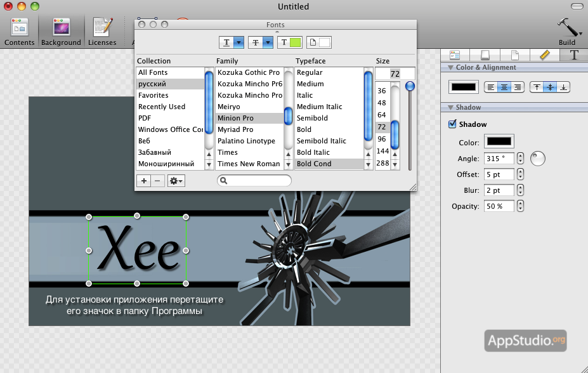588x373 pixels.
Task: Switch to the blank page inspector tab
Action: point(515,55)
